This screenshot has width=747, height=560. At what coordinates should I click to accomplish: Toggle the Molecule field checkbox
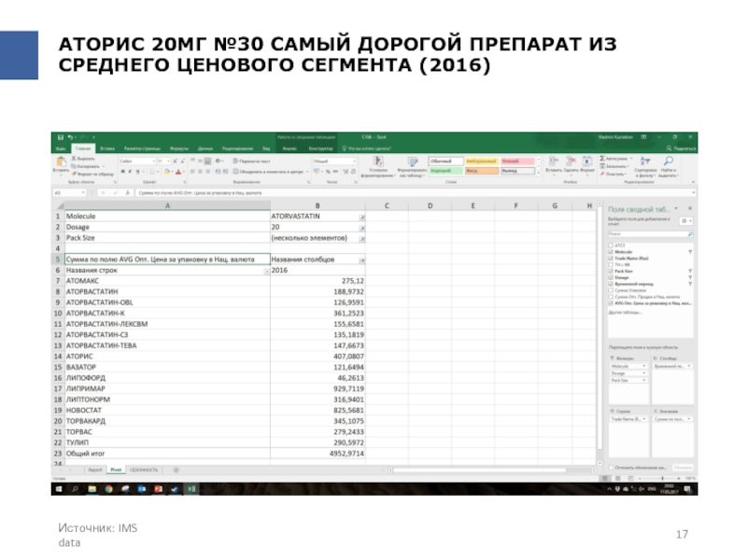611,252
